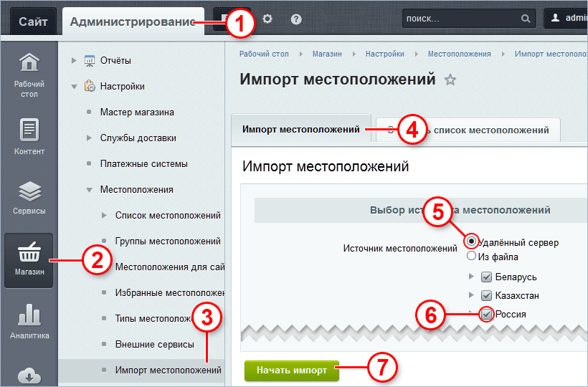Screen dimensions: 588x387
Task: Open Мастер магазина menu item
Action: (137, 112)
